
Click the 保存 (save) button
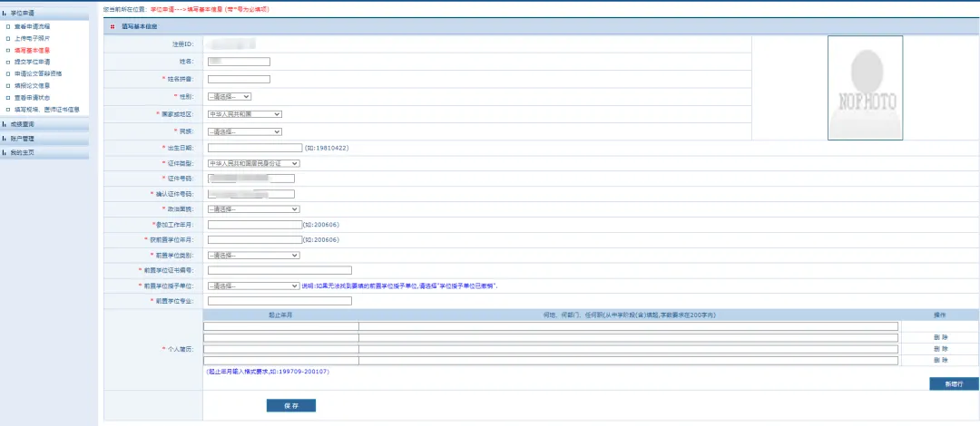(291, 405)
